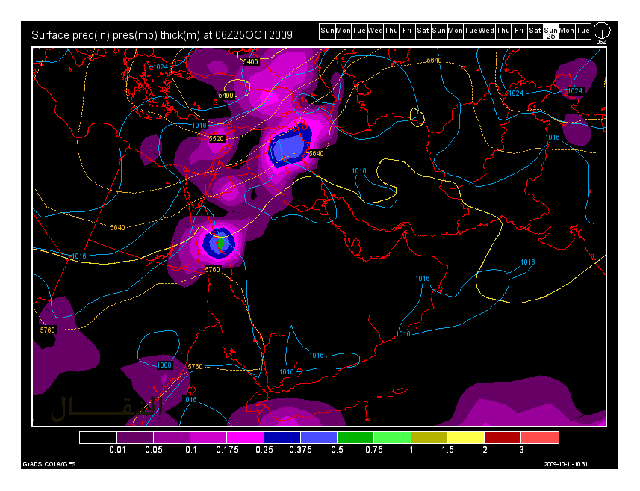The height and width of the screenshot is (491, 640).
Task: Click the legend value '0.1'
Action: pyautogui.click(x=191, y=450)
